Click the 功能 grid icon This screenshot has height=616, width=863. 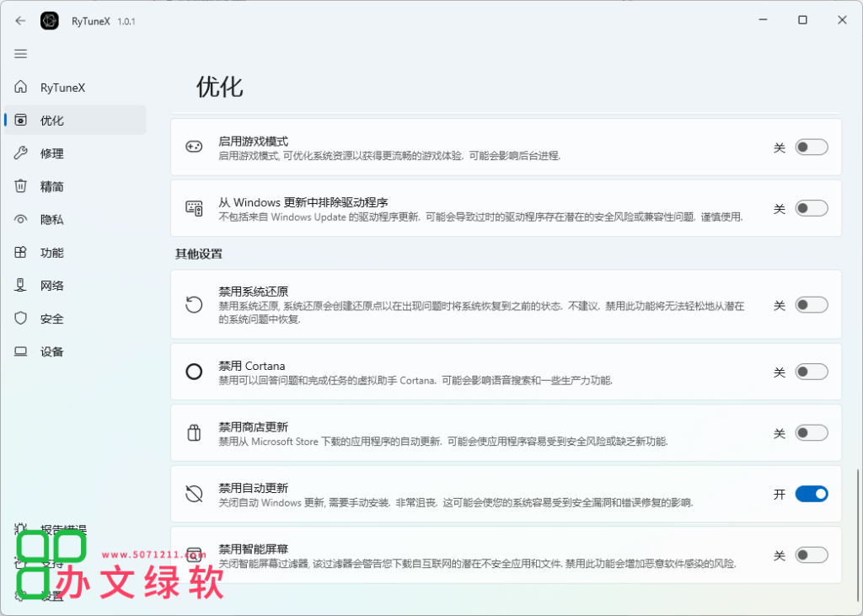[21, 253]
